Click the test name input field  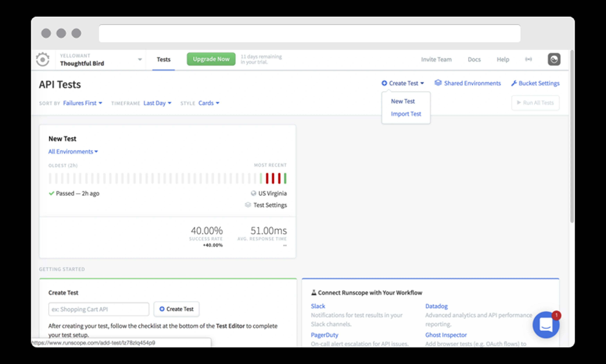[99, 309]
